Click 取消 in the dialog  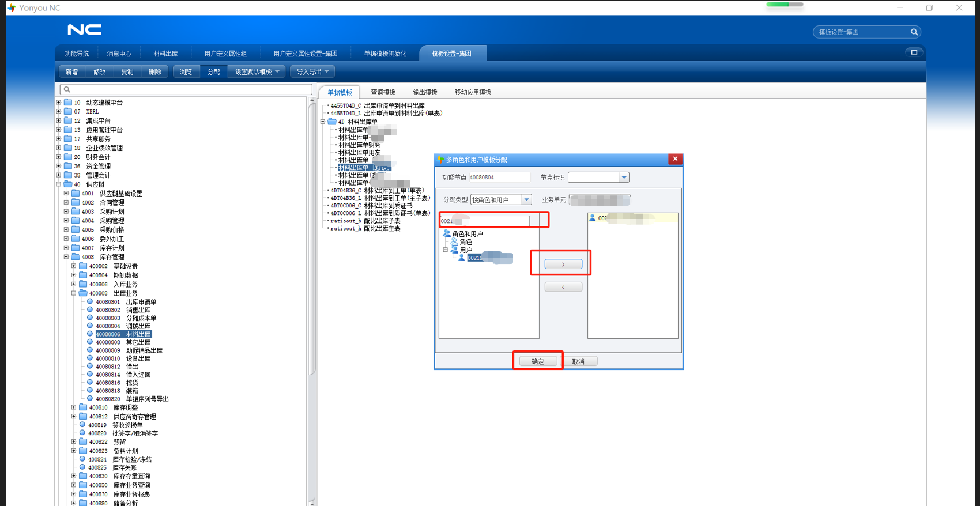[x=578, y=361]
